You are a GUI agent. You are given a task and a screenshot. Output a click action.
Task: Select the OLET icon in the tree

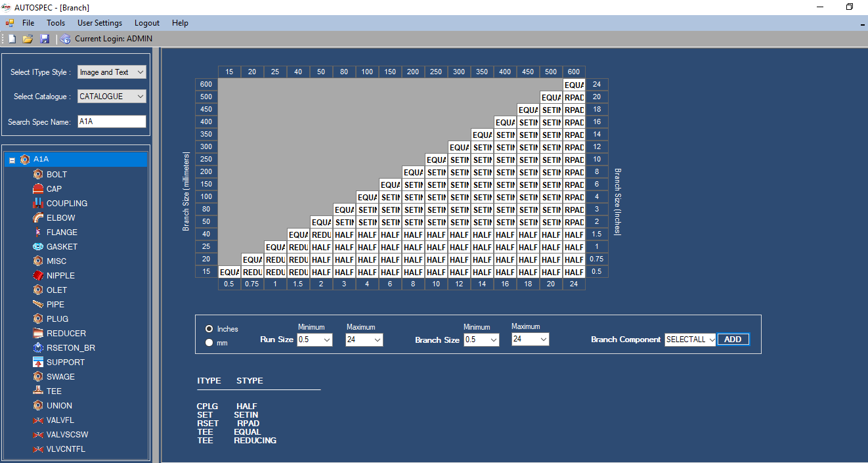[x=38, y=290]
